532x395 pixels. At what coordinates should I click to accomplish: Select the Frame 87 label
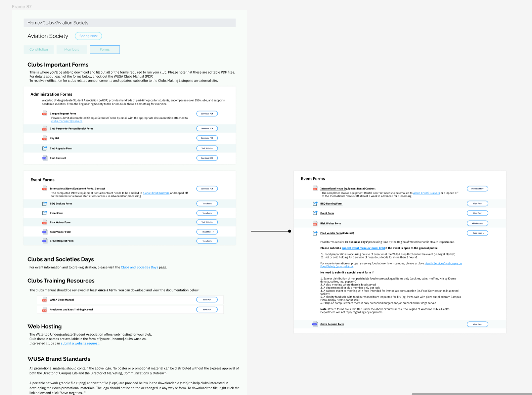point(22,7)
